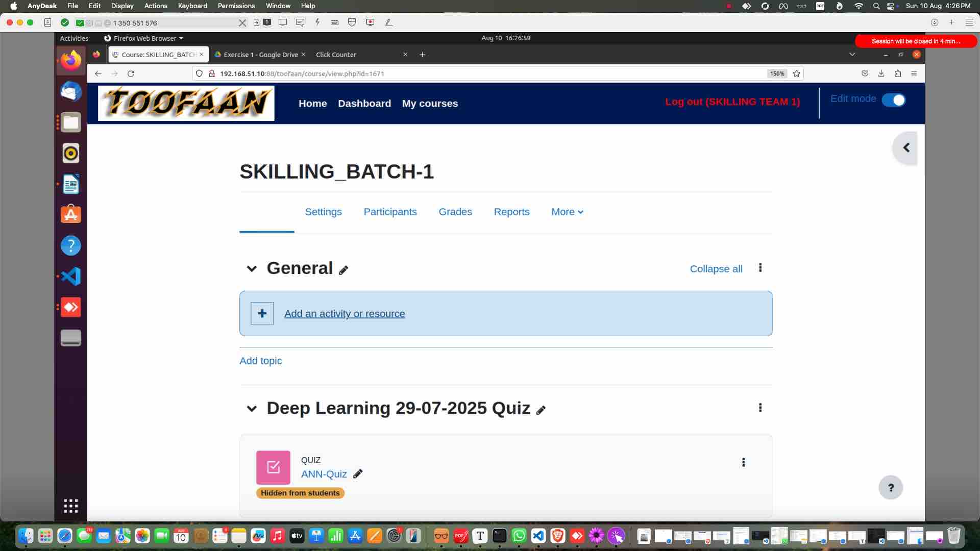Click the pencil icon beside ANN-Quiz
This screenshot has height=551, width=980.
358,474
